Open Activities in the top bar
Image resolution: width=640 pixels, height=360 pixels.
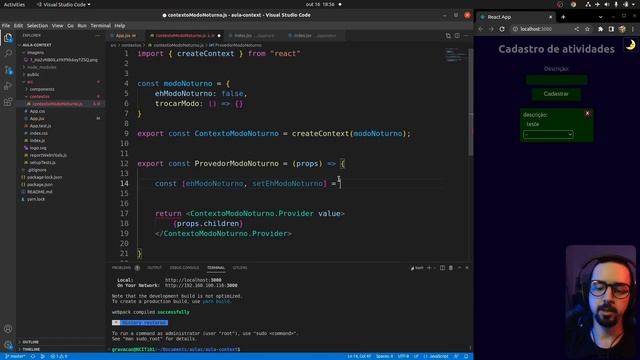14,4
